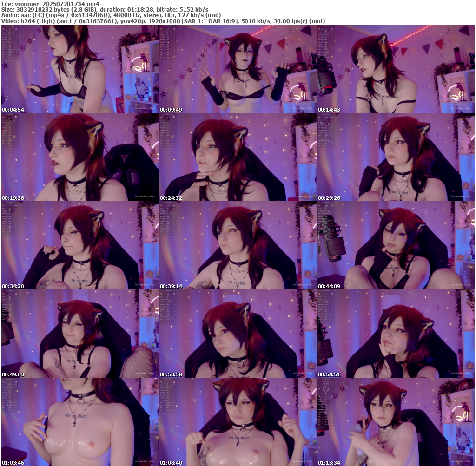Viewport: 476px width, 466px height.
Task: Click the file name vronnier_202507201734.mp4
Action: tap(57, 4)
